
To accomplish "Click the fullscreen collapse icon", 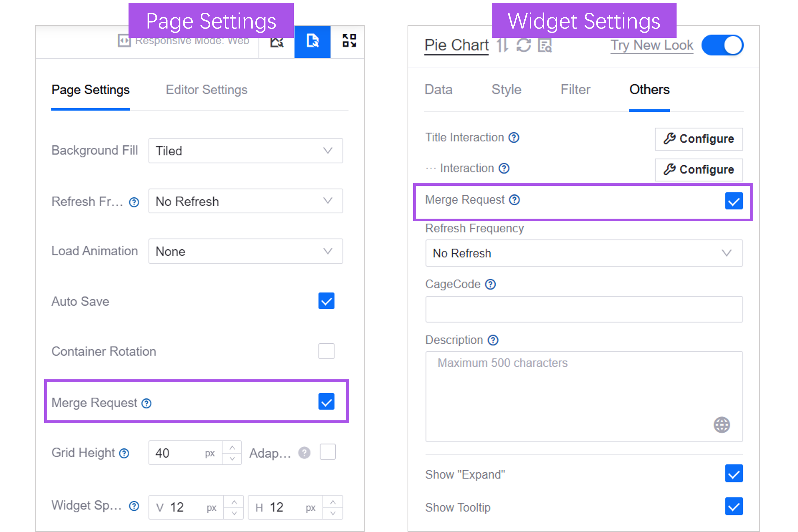I will click(349, 41).
